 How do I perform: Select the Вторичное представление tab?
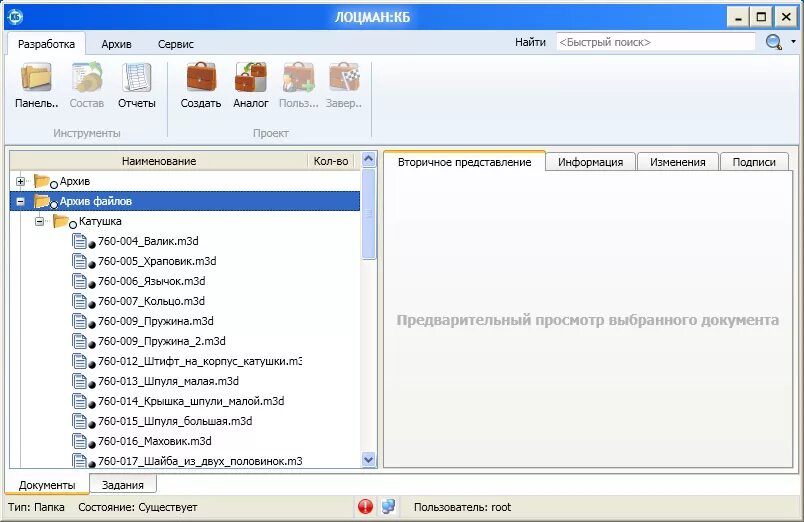click(465, 162)
